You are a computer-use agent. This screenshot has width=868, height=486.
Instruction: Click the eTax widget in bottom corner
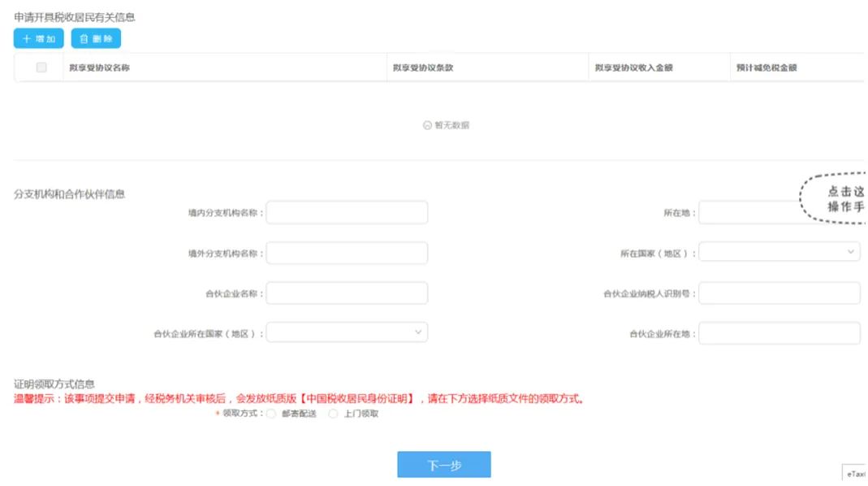(x=855, y=473)
